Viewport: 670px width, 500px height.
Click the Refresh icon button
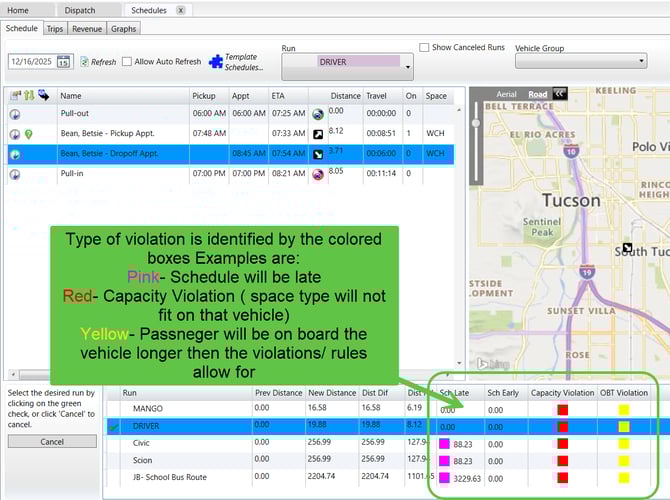(x=84, y=62)
